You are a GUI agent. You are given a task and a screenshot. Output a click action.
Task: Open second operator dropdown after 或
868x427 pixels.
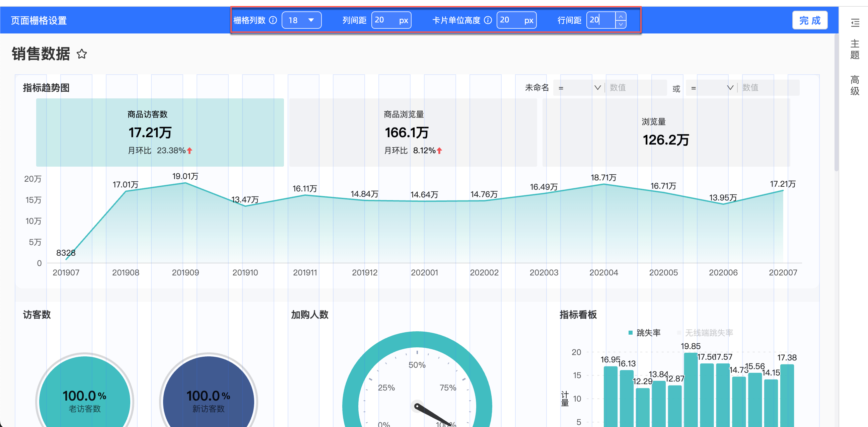[x=711, y=88]
